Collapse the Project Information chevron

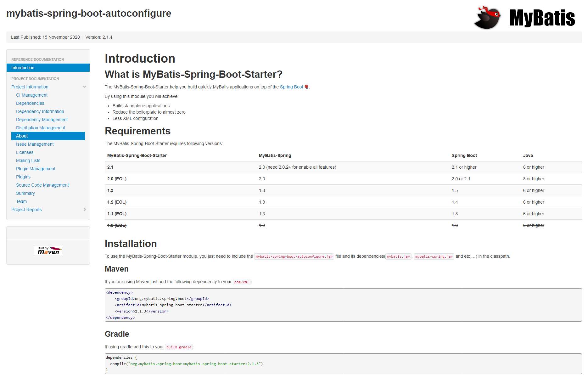click(x=84, y=87)
